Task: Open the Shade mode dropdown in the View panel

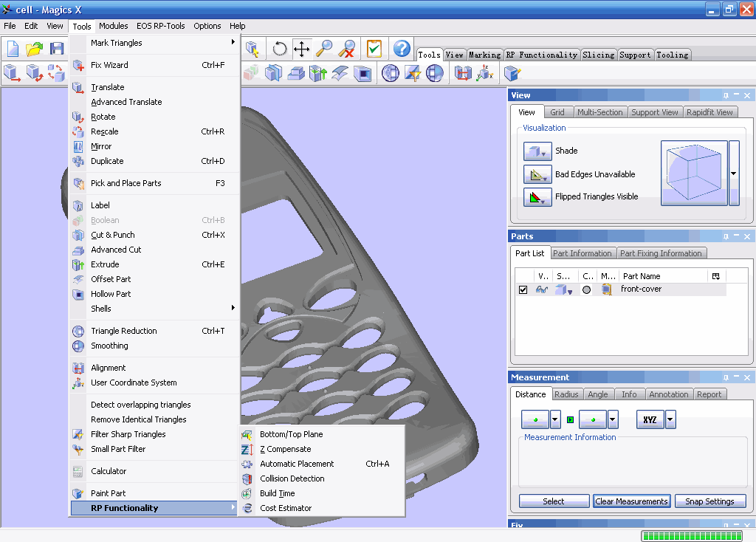Action: click(537, 151)
